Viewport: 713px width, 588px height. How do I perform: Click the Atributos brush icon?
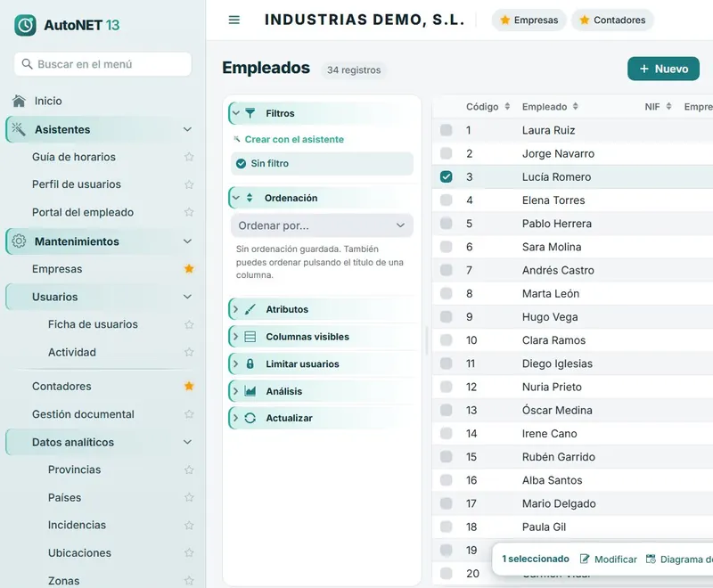(x=250, y=309)
